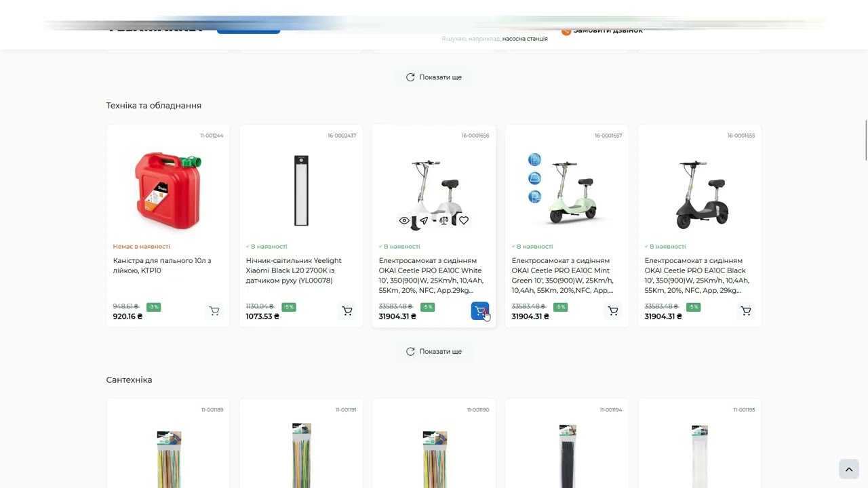This screenshot has height=488, width=868.
Task: Share arrow icon on White scooter card
Action: click(424, 220)
